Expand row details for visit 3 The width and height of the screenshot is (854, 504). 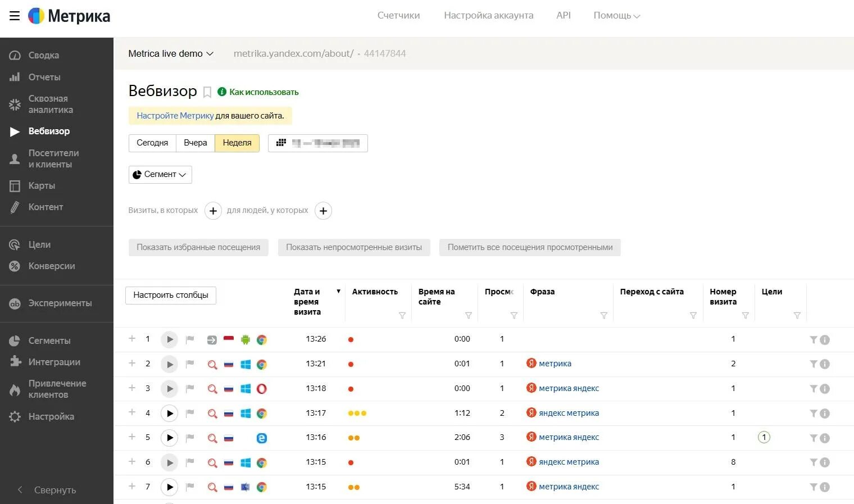coord(132,388)
